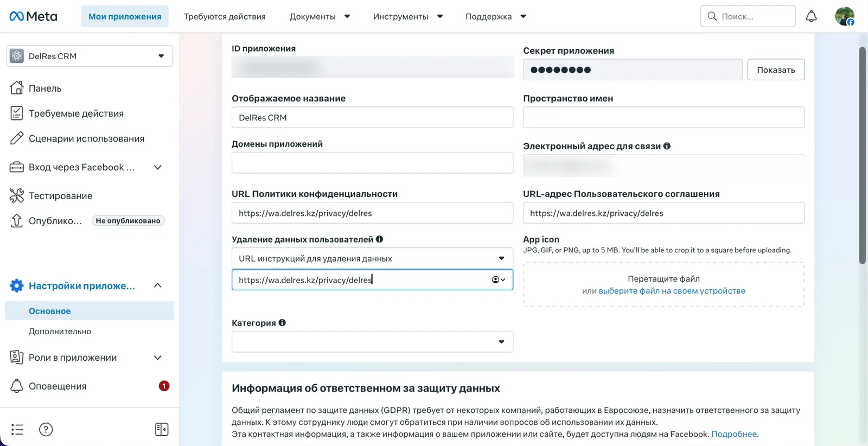Image resolution: width=868 pixels, height=446 pixels.
Task: Click выберите файл на своем устройстве link
Action: click(x=672, y=291)
